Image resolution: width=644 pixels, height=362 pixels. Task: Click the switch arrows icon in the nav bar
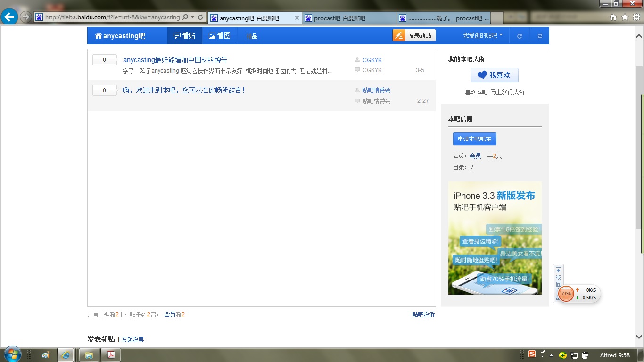[x=540, y=36]
